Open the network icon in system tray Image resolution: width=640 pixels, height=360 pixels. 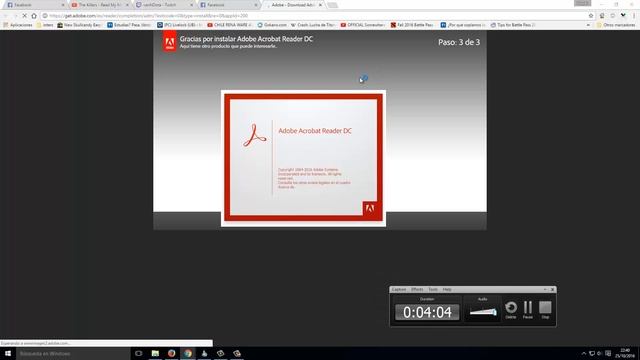592,353
